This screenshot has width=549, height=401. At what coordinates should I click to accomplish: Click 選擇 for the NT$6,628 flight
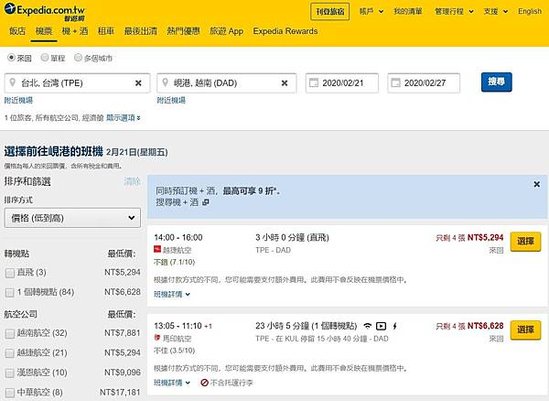[525, 330]
